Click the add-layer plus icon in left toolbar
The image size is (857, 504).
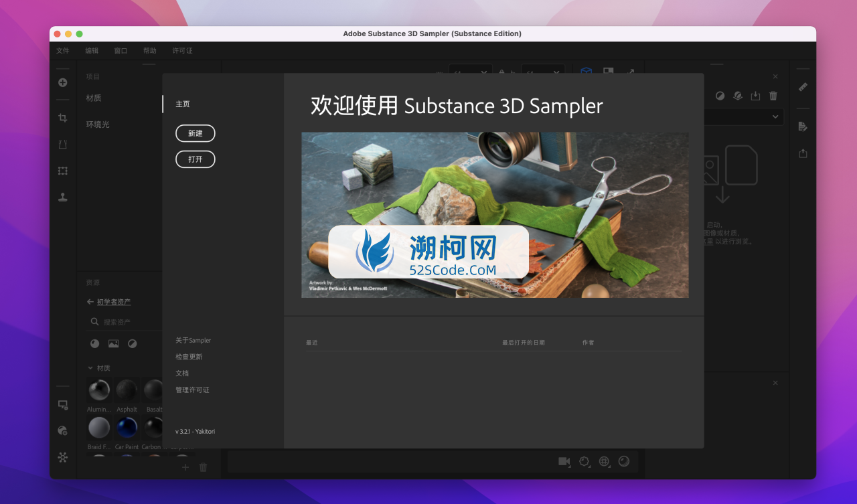point(62,83)
